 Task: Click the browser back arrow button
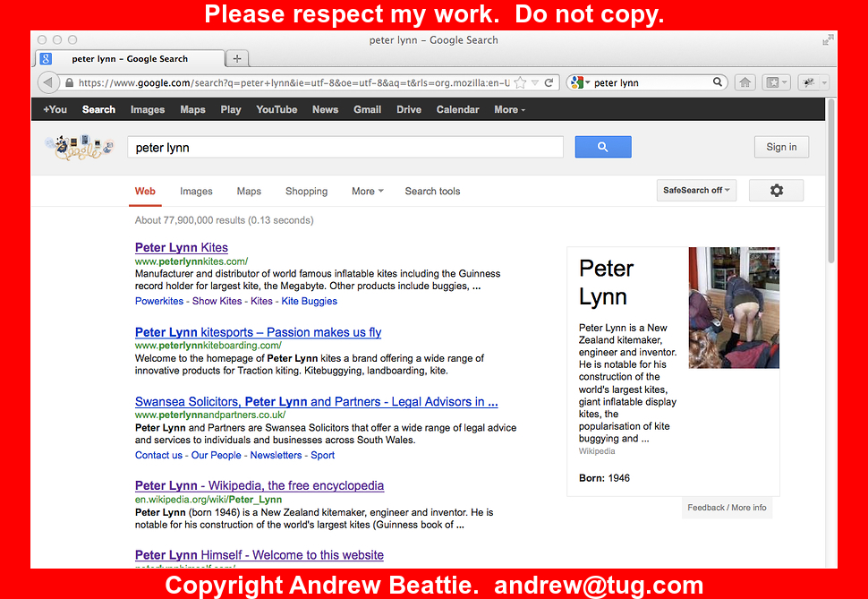coord(49,82)
